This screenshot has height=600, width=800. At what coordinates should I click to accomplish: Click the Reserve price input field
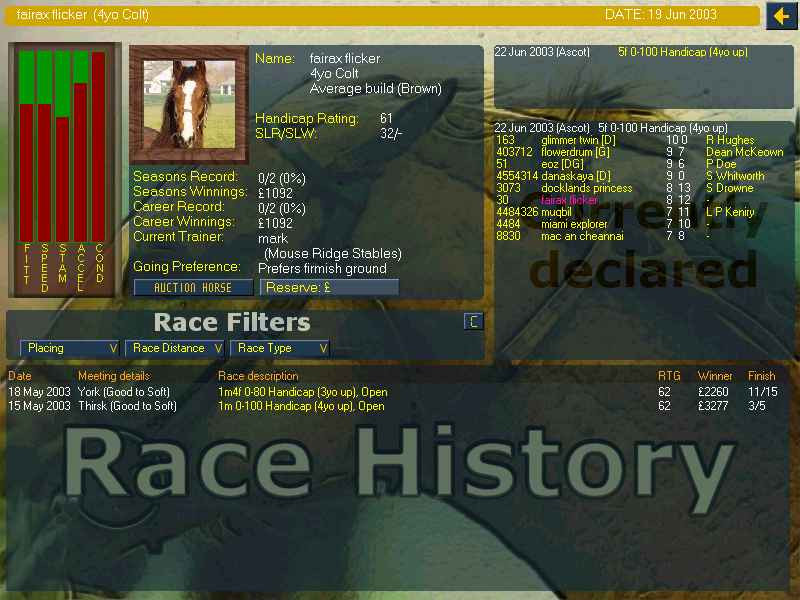coord(329,288)
